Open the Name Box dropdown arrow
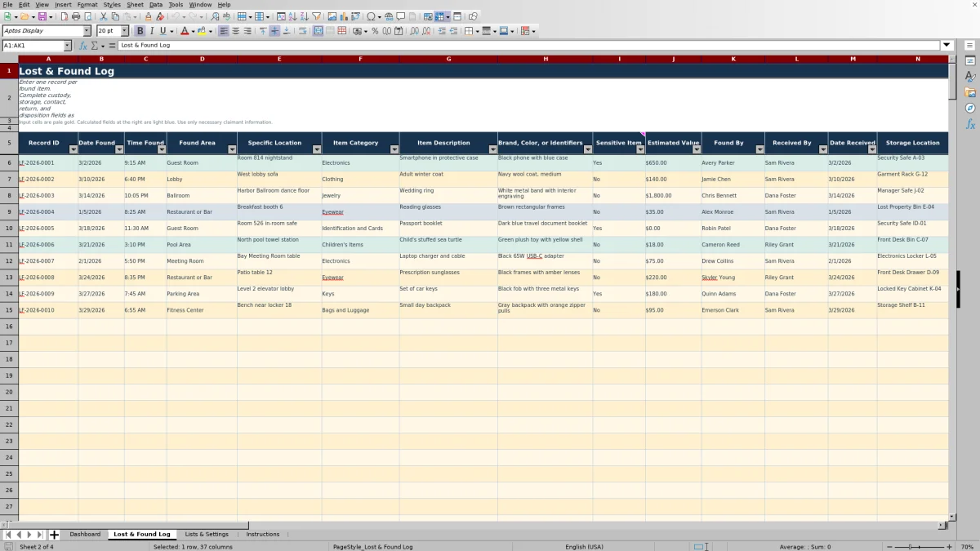The width and height of the screenshot is (980, 551). (x=67, y=46)
